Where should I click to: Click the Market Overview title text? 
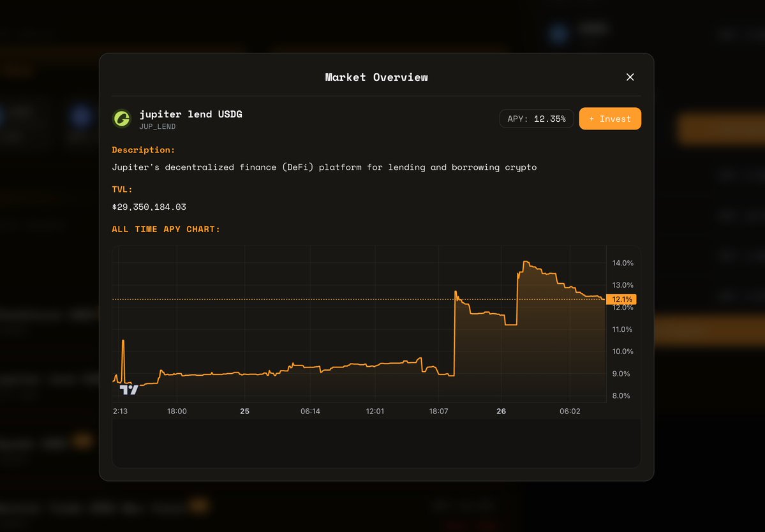pos(376,77)
